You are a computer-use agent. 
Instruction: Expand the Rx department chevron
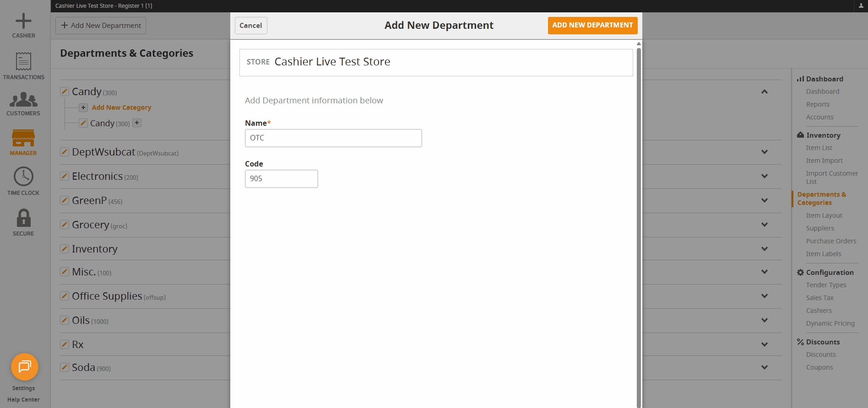pyautogui.click(x=765, y=344)
